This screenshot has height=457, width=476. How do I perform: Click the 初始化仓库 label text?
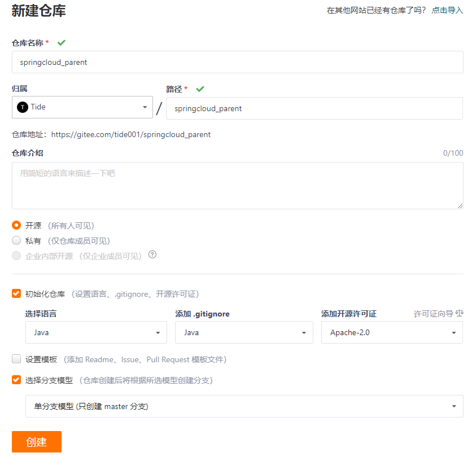(x=45, y=294)
